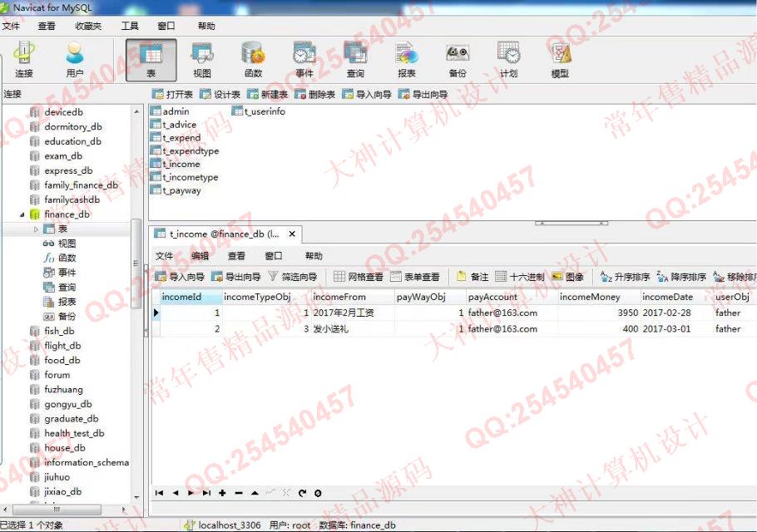
Task: Open the main 收藏夹 favorites menu
Action: click(x=88, y=26)
